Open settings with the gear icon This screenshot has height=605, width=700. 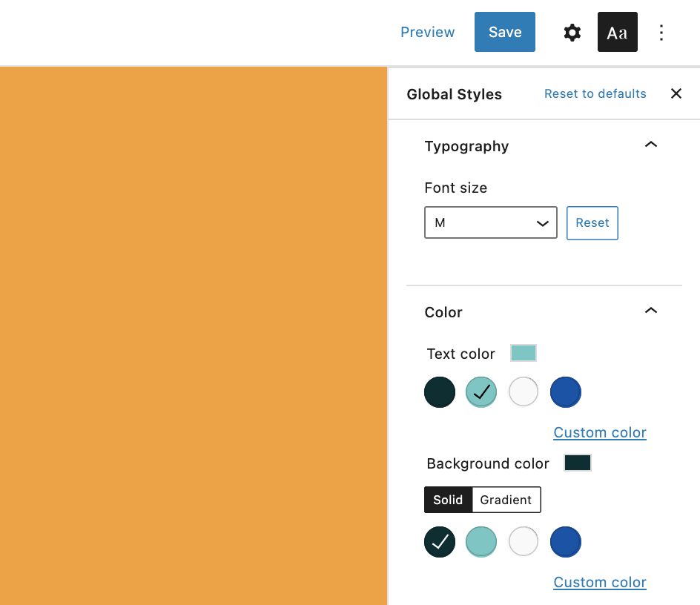[x=572, y=33]
